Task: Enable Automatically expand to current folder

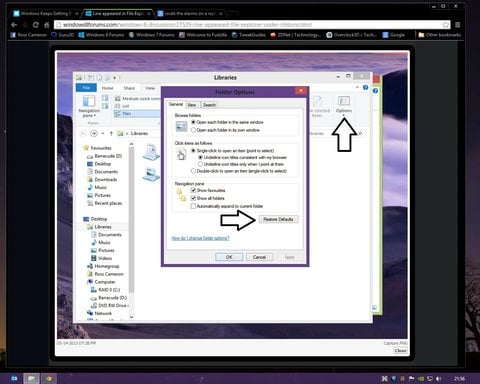Action: [x=193, y=206]
